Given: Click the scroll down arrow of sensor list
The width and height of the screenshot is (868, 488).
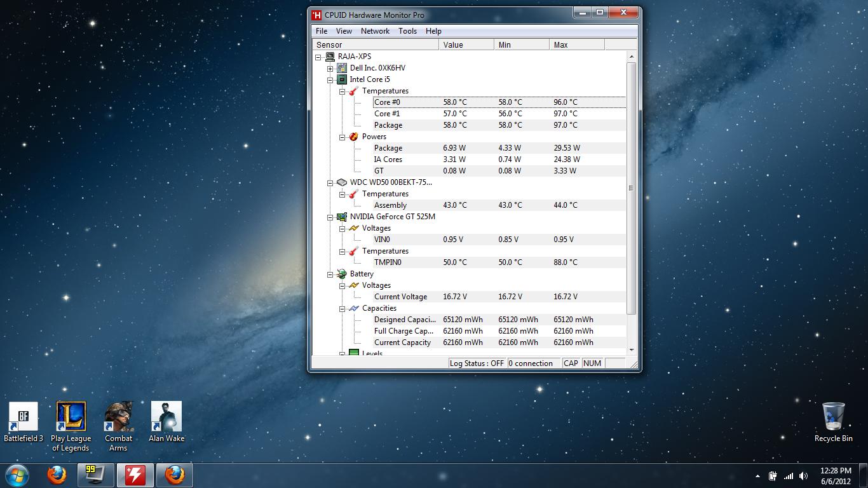Looking at the screenshot, I should (631, 349).
